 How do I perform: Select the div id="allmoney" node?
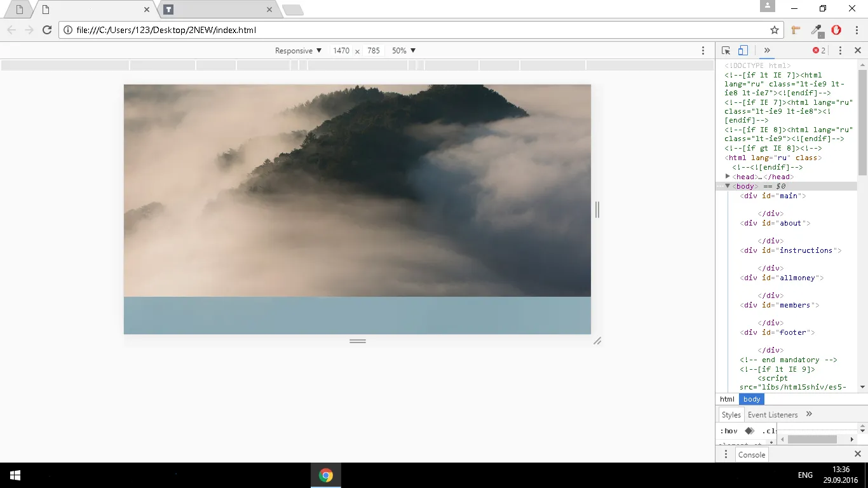pyautogui.click(x=782, y=278)
